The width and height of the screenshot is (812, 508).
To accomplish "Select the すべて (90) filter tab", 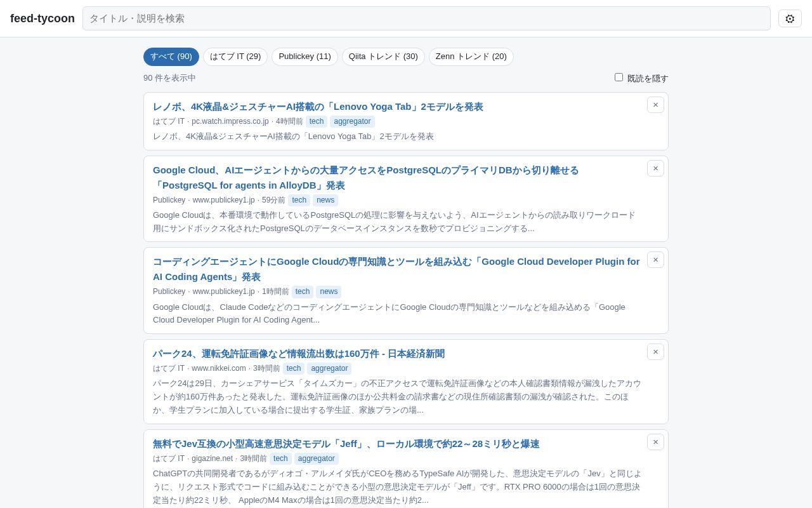I will coord(171,57).
